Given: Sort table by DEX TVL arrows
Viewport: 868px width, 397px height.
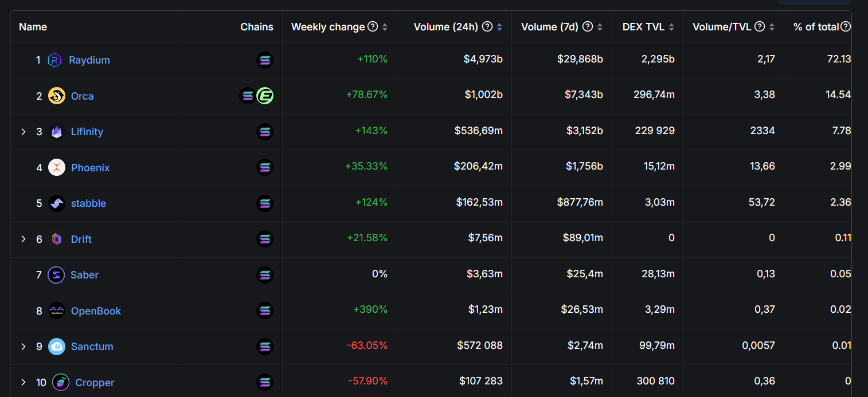Looking at the screenshot, I should pos(671,27).
